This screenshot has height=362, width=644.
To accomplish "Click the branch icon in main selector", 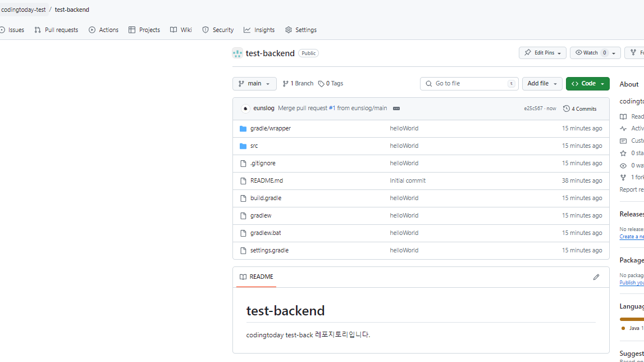I will 241,84.
